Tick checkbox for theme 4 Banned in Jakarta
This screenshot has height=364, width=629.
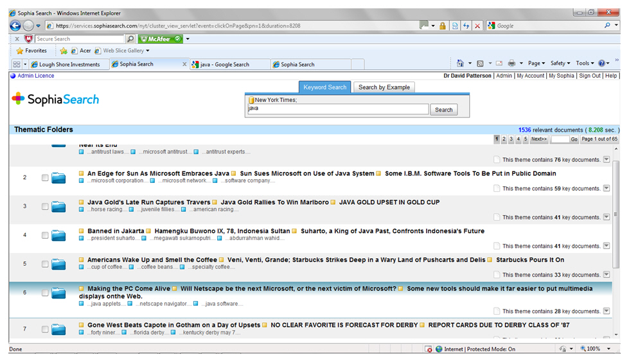tap(45, 236)
